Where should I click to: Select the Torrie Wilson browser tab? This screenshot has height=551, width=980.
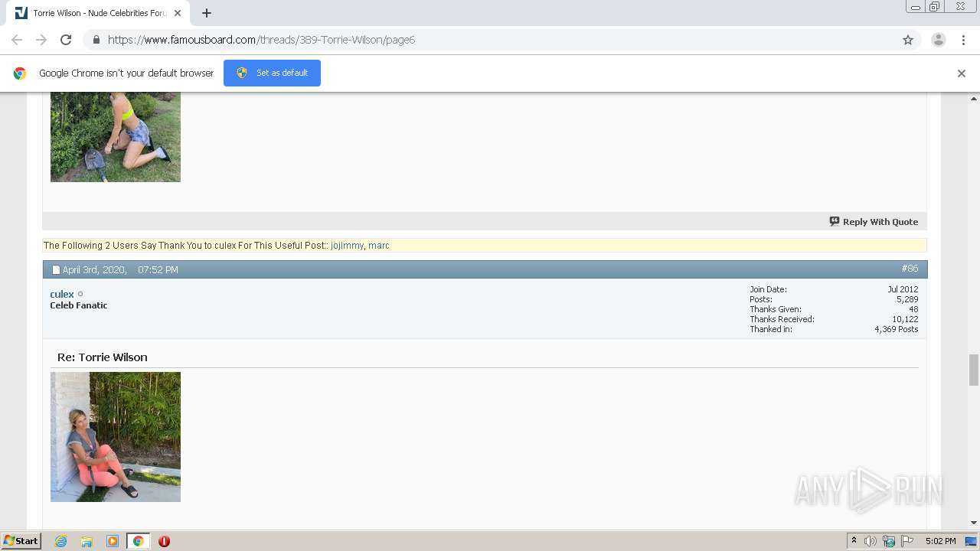[100, 13]
